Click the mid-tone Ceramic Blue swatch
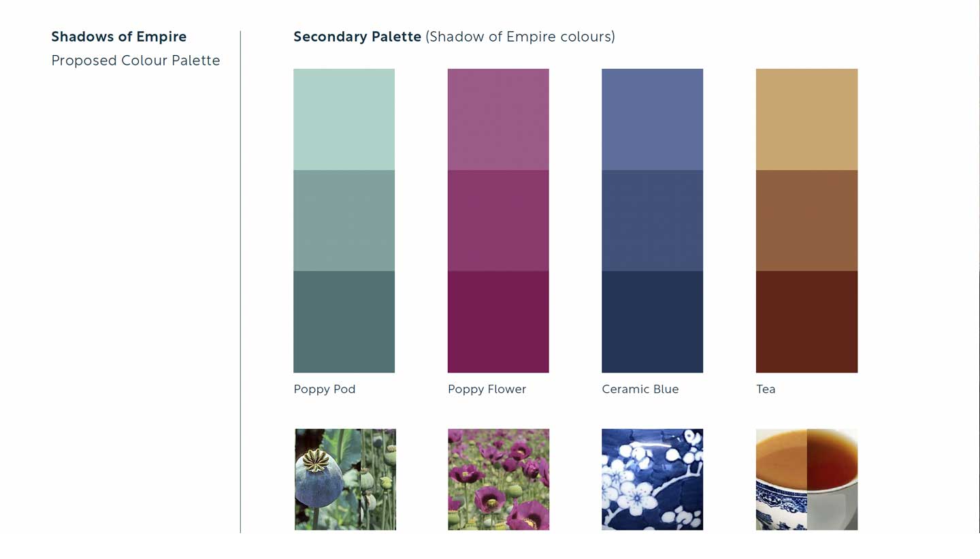The height and width of the screenshot is (559, 980). [652, 221]
